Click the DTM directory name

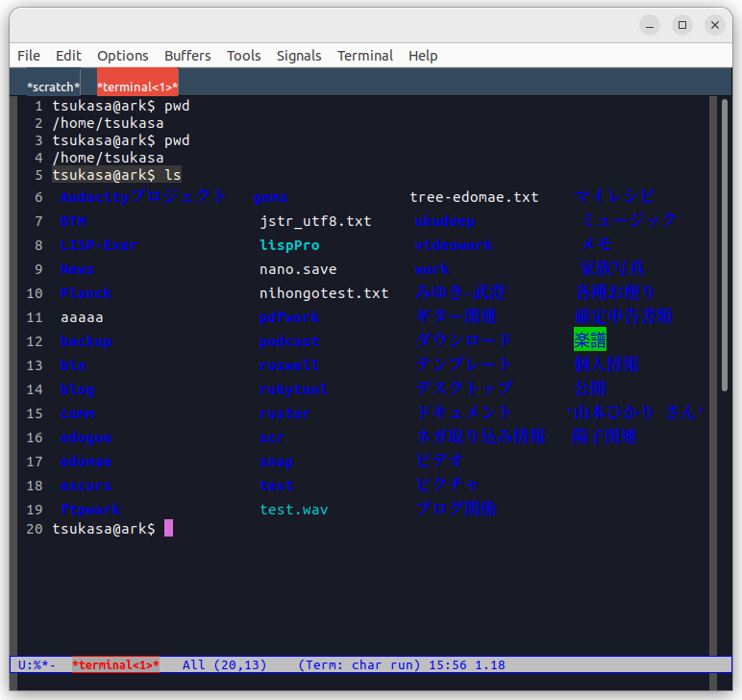(73, 221)
